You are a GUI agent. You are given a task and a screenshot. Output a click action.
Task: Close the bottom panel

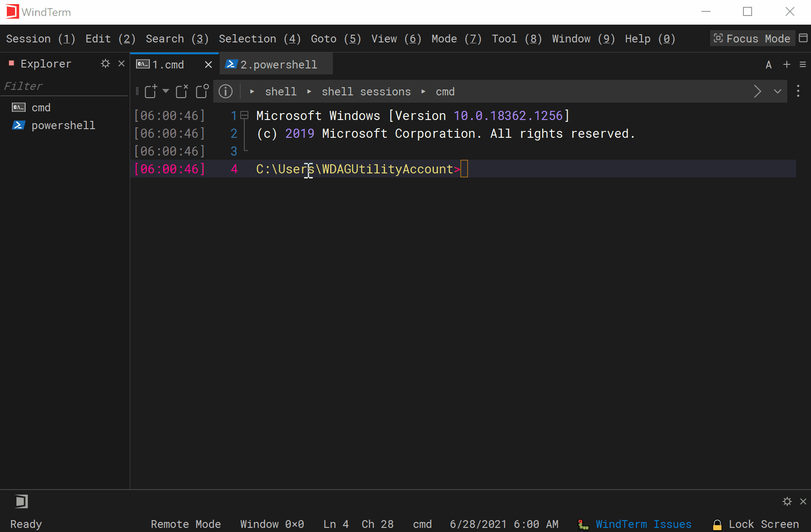click(x=803, y=501)
